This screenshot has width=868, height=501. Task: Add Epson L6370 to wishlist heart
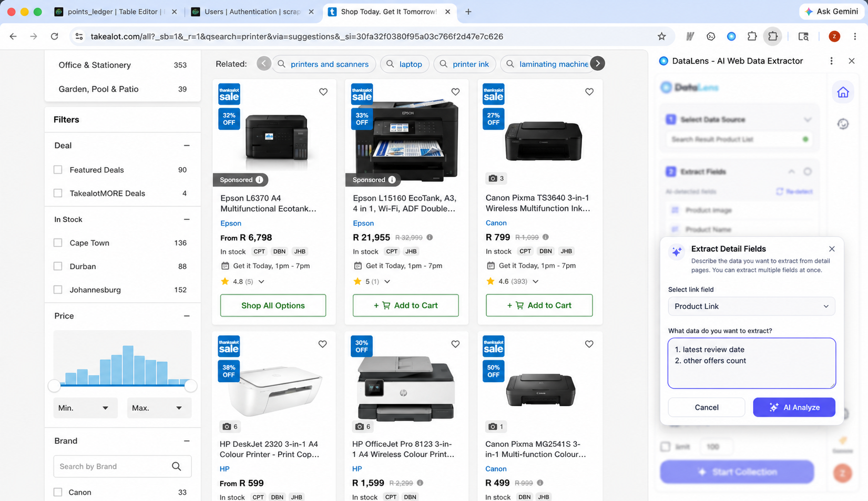[x=323, y=92]
